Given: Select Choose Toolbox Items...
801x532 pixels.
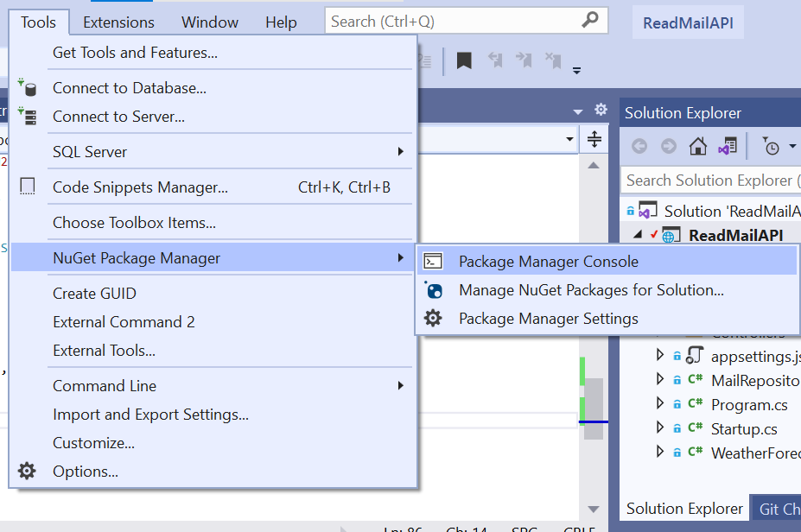Looking at the screenshot, I should [x=213, y=223].
